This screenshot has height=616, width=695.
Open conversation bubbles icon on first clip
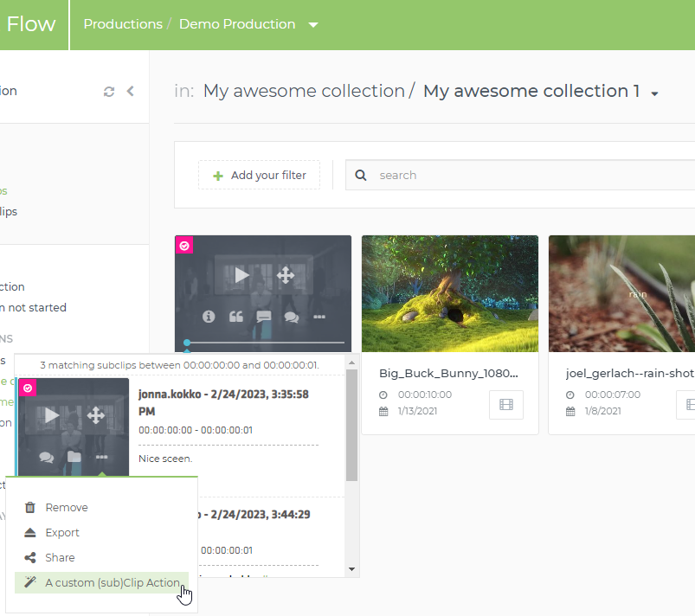pyautogui.click(x=291, y=317)
